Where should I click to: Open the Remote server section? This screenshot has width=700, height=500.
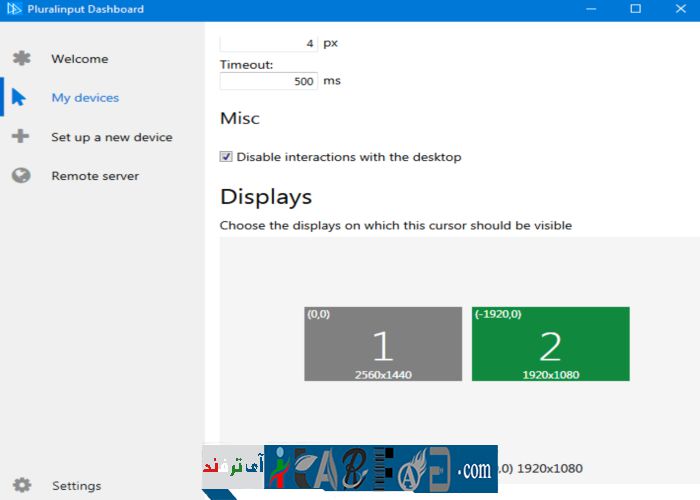click(x=95, y=176)
